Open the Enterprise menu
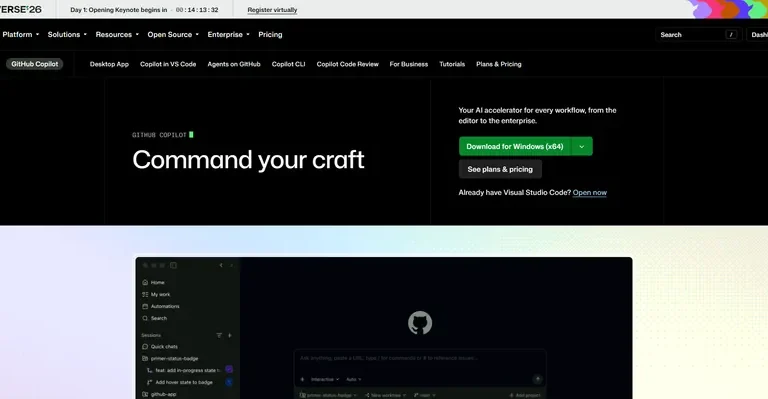 (228, 35)
